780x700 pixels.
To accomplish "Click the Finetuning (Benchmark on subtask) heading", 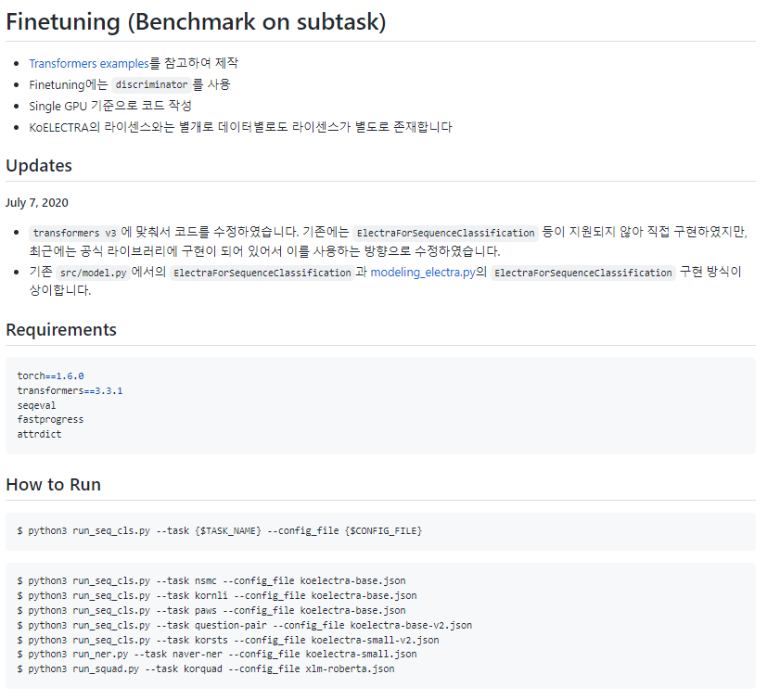I will coord(196,22).
